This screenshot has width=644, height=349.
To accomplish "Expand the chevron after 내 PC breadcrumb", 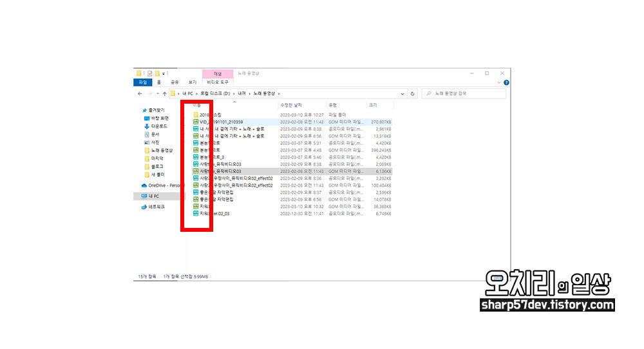I will (196, 93).
